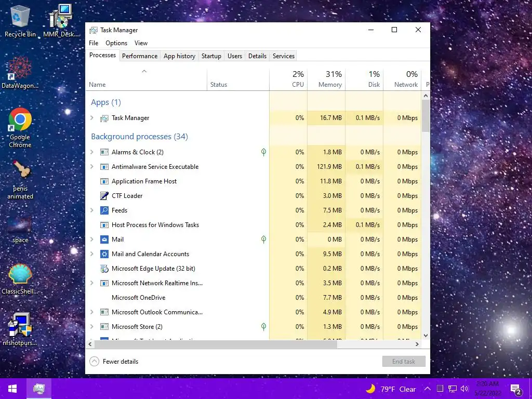Click the Application Frame Host icon
532x399 pixels.
(104, 181)
